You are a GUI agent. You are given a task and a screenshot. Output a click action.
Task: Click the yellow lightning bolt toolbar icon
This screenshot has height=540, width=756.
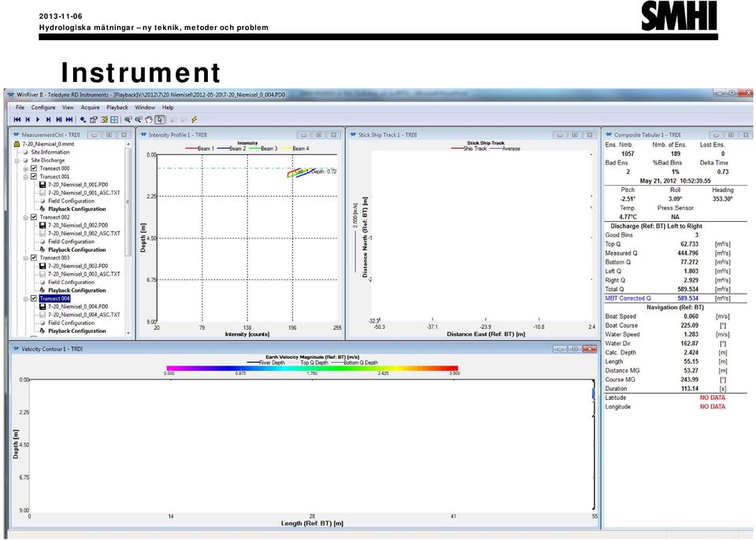pos(195,120)
